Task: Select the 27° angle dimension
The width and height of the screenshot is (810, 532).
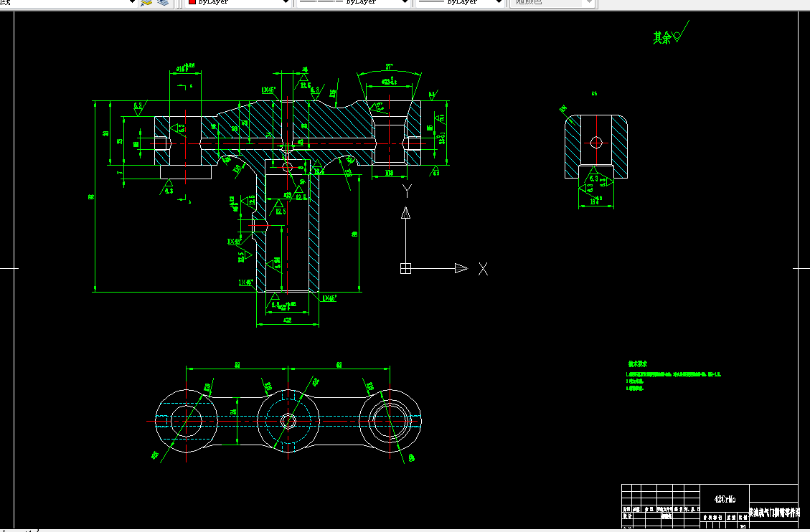Action: point(389,67)
